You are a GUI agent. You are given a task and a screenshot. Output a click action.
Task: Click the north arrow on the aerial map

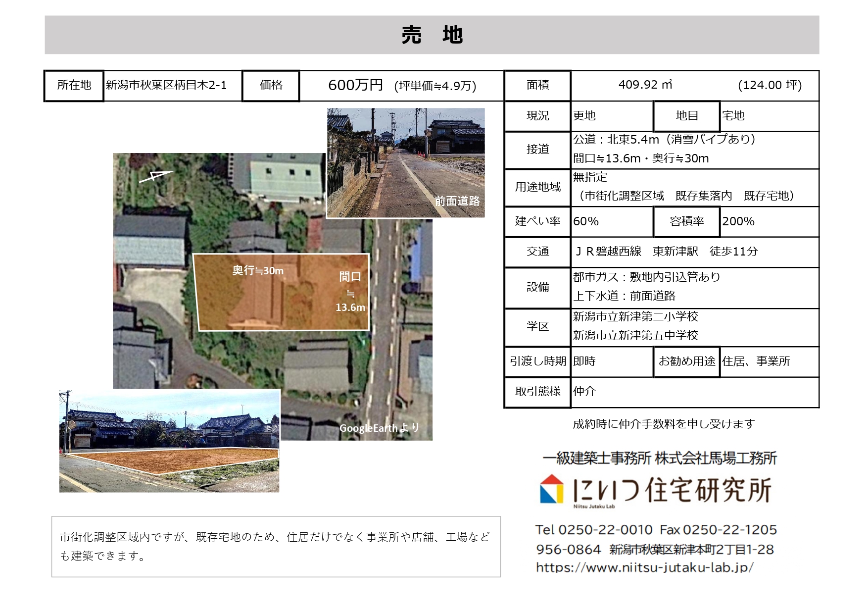(x=156, y=176)
